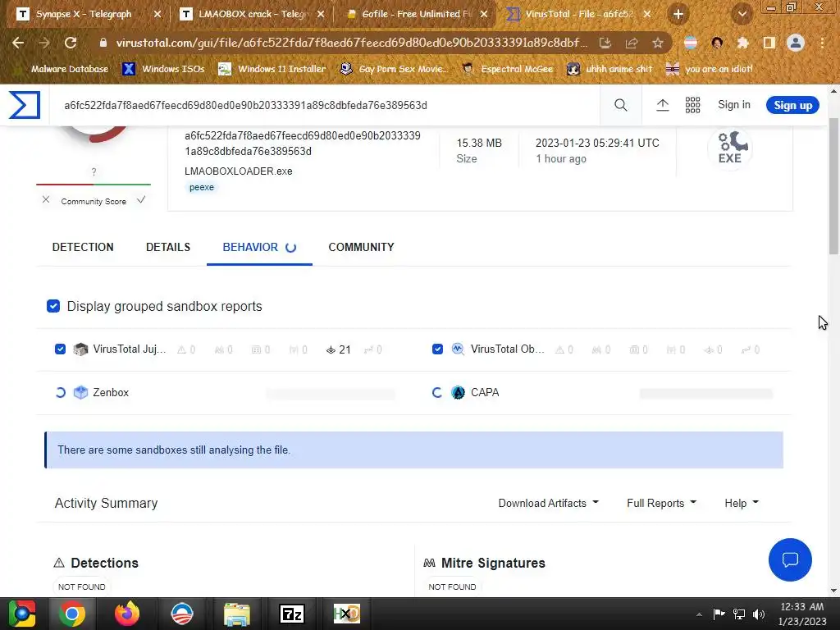Click the search magnifier icon

pyautogui.click(x=620, y=105)
